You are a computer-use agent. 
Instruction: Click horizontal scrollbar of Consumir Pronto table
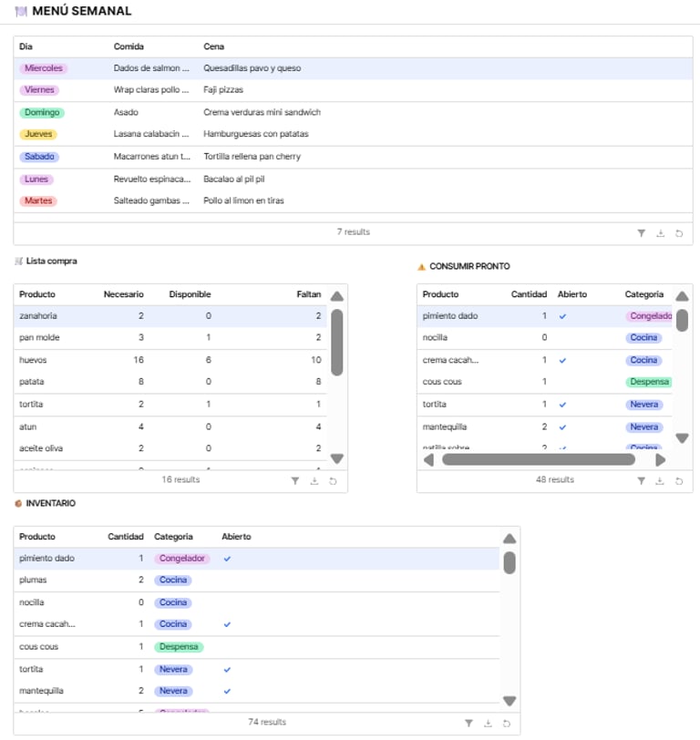click(x=538, y=459)
